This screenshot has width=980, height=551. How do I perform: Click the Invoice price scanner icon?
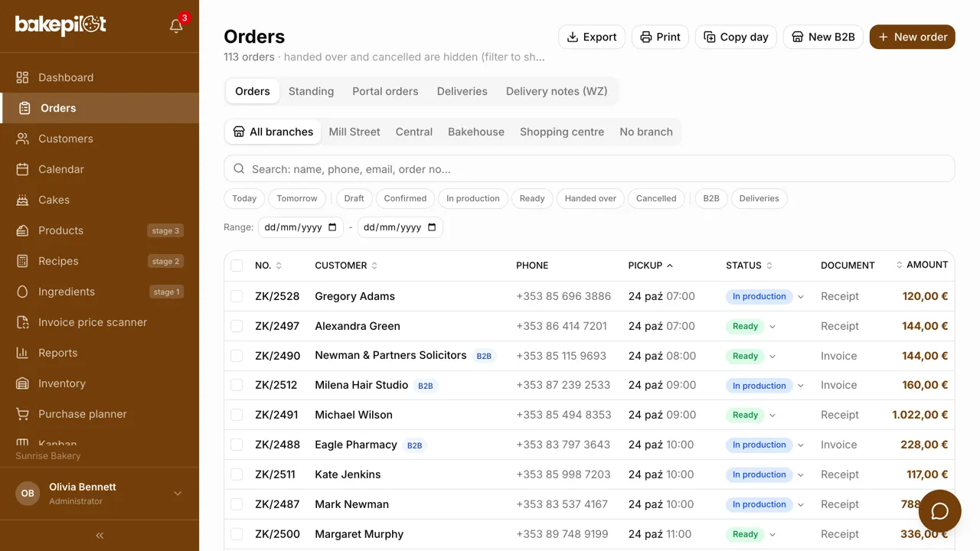coord(23,322)
